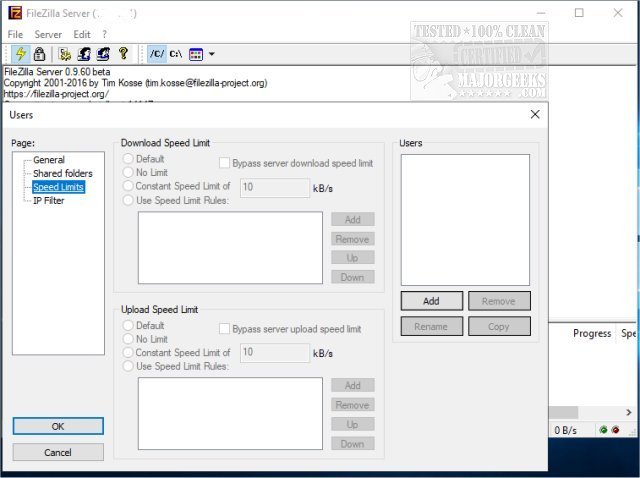The height and width of the screenshot is (478, 640).
Task: Minimize the FileZilla Server window
Action: coord(541,13)
